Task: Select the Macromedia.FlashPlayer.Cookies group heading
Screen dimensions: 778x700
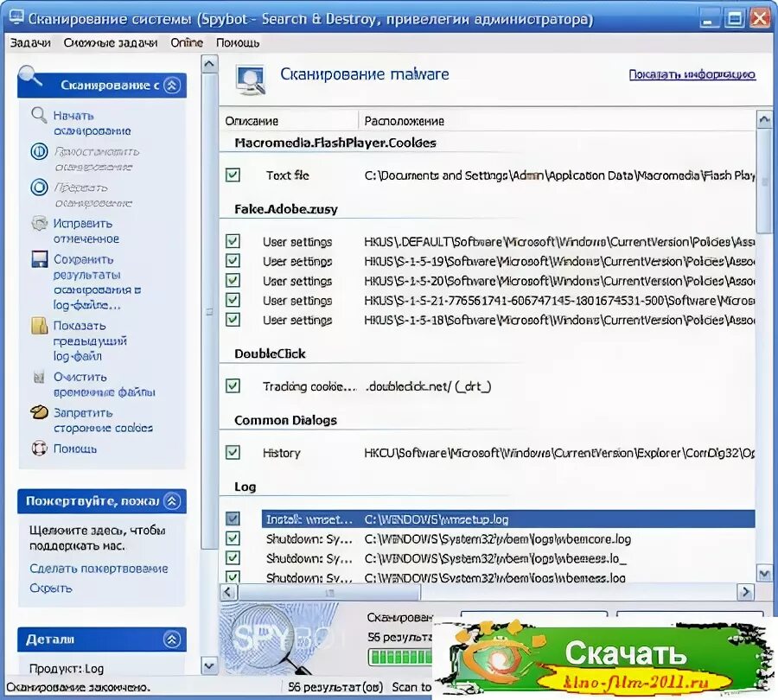Action: (335, 143)
